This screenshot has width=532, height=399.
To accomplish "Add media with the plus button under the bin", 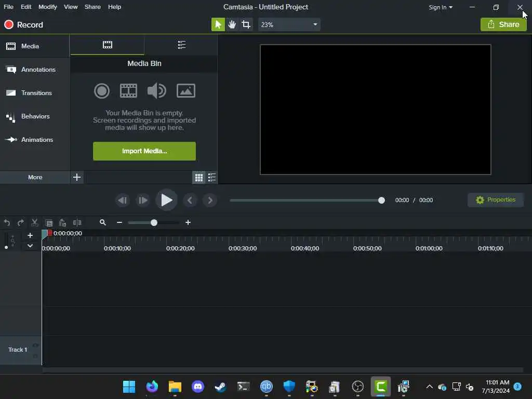I will pyautogui.click(x=77, y=177).
